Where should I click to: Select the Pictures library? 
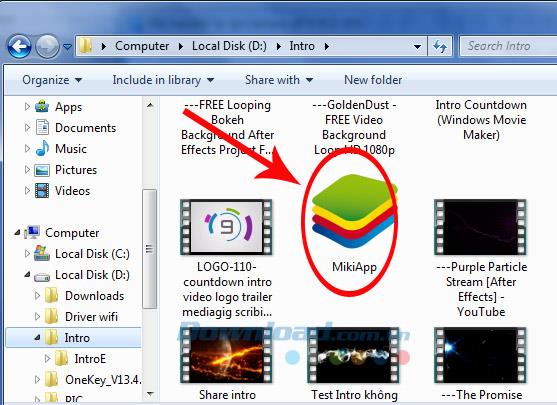click(76, 170)
